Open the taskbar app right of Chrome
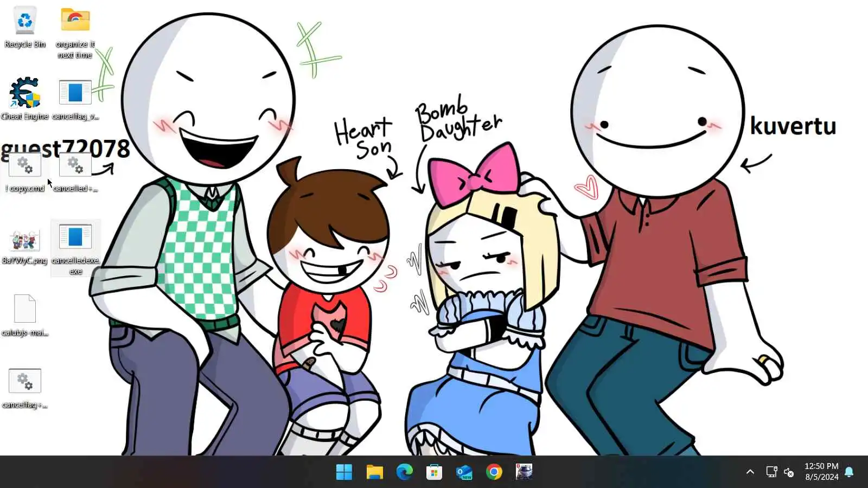Viewport: 868px width, 488px height. 524,472
